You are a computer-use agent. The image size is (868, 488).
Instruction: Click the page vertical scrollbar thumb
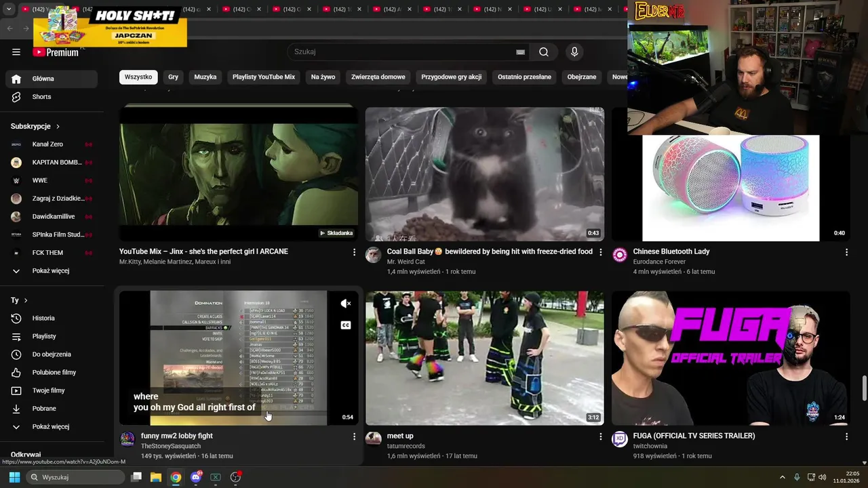tap(864, 388)
